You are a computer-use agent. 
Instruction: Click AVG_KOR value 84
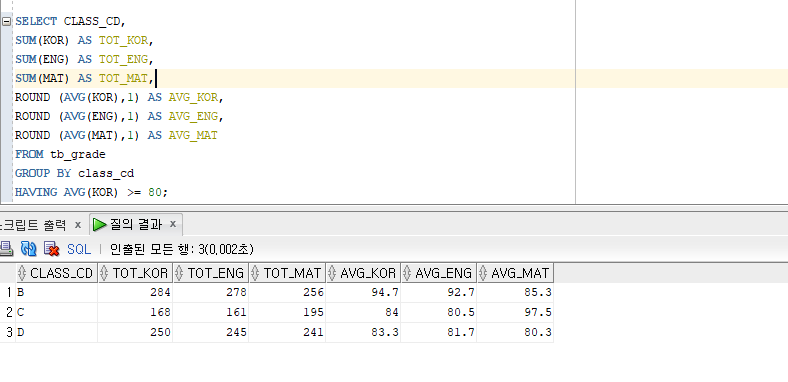(x=363, y=313)
